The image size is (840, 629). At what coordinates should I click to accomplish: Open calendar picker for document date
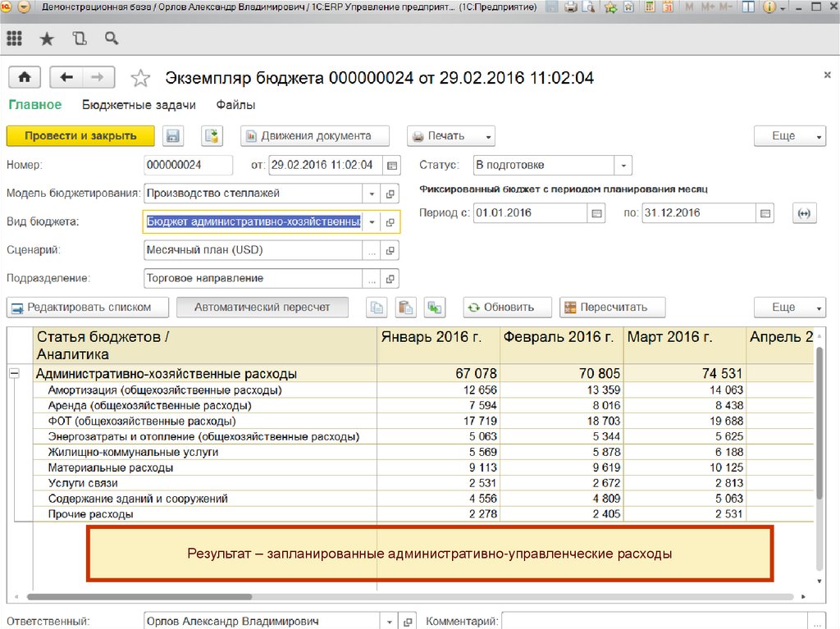point(393,166)
